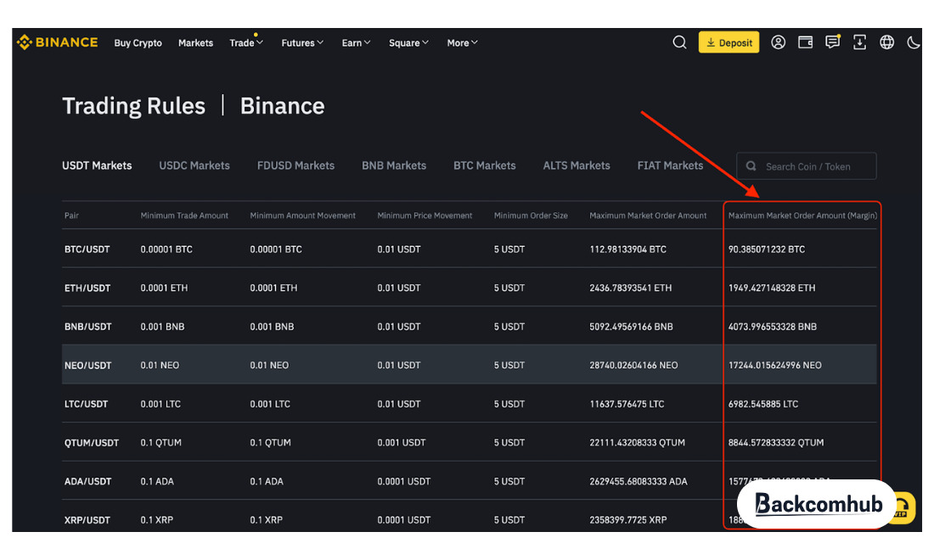The width and height of the screenshot is (934, 560).
Task: Open the search magnifier icon in header
Action: tap(679, 42)
